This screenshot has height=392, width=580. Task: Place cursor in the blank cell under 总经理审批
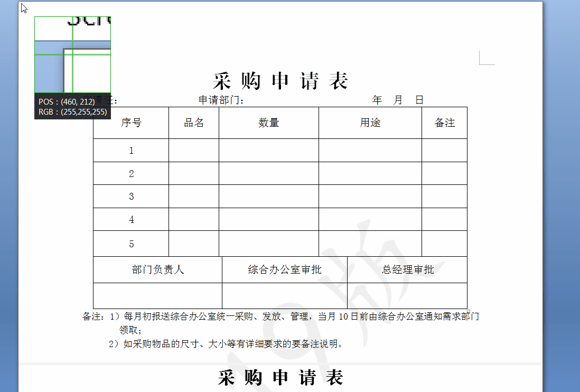407,296
